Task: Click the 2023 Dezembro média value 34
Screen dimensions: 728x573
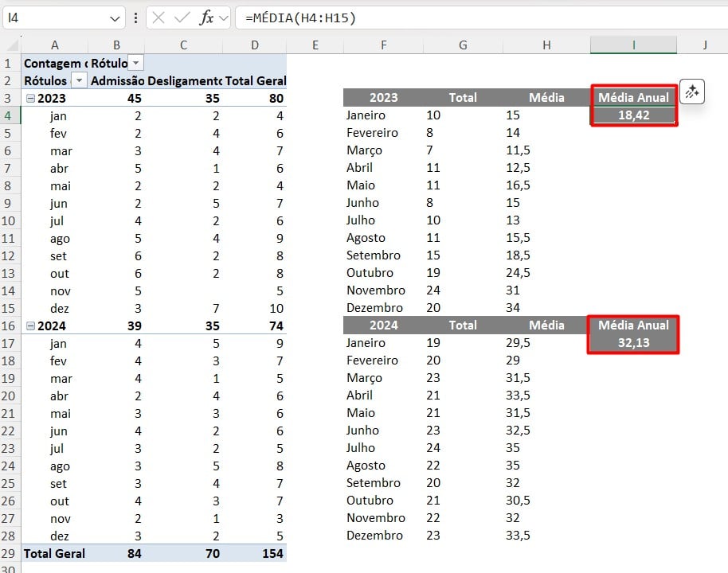Action: click(x=513, y=308)
